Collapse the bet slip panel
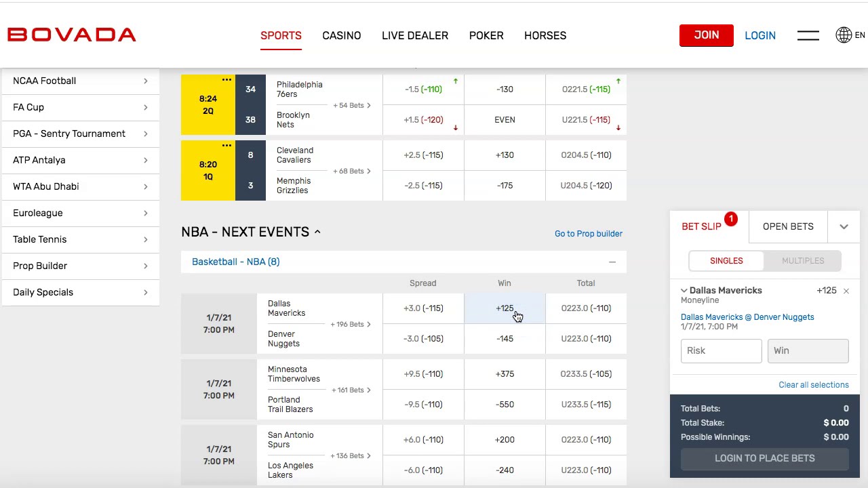This screenshot has height=488, width=868. point(844,226)
